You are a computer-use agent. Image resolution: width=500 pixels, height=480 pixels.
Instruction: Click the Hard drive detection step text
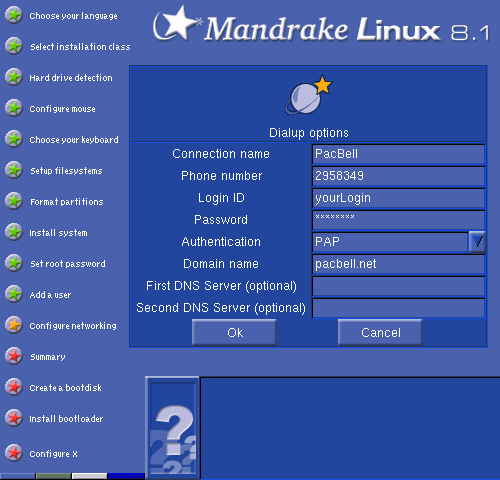tap(71, 78)
